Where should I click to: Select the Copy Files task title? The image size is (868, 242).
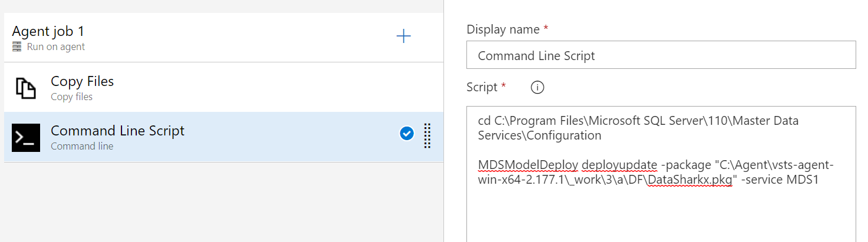[x=82, y=81]
